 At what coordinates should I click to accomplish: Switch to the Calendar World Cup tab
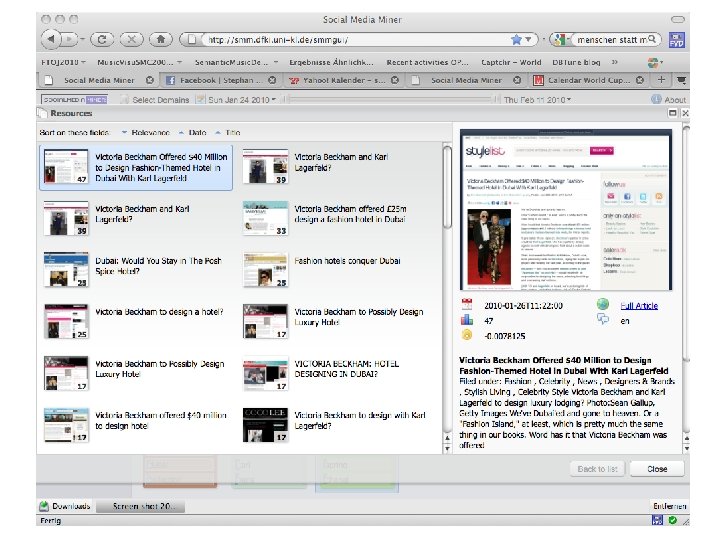tap(588, 80)
